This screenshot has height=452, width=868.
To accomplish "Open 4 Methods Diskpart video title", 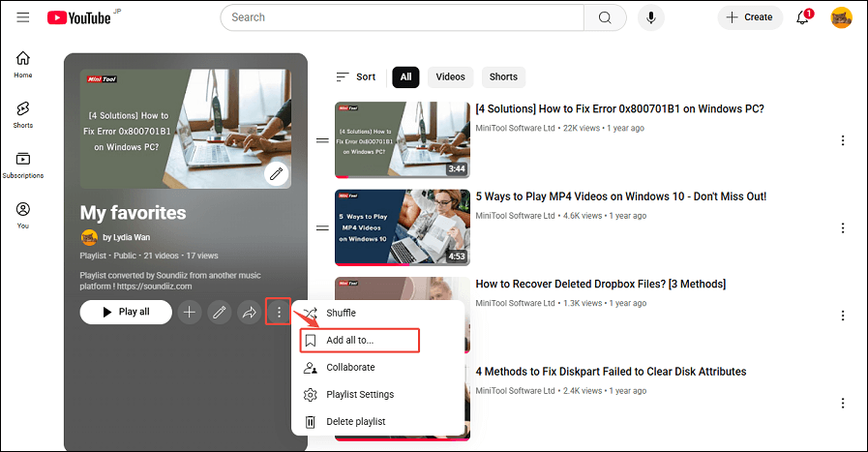I will click(x=611, y=372).
